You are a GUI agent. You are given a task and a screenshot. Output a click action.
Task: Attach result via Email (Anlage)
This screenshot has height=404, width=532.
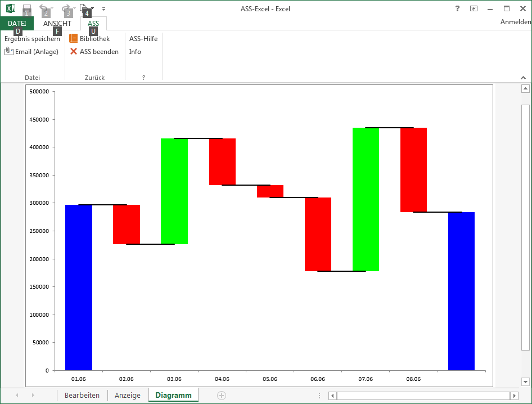[x=31, y=52]
